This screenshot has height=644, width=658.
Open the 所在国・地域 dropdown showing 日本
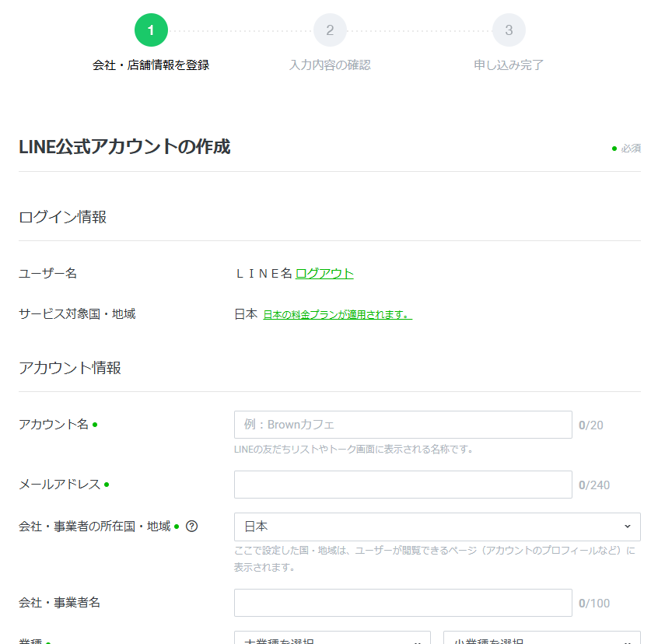[x=437, y=527]
